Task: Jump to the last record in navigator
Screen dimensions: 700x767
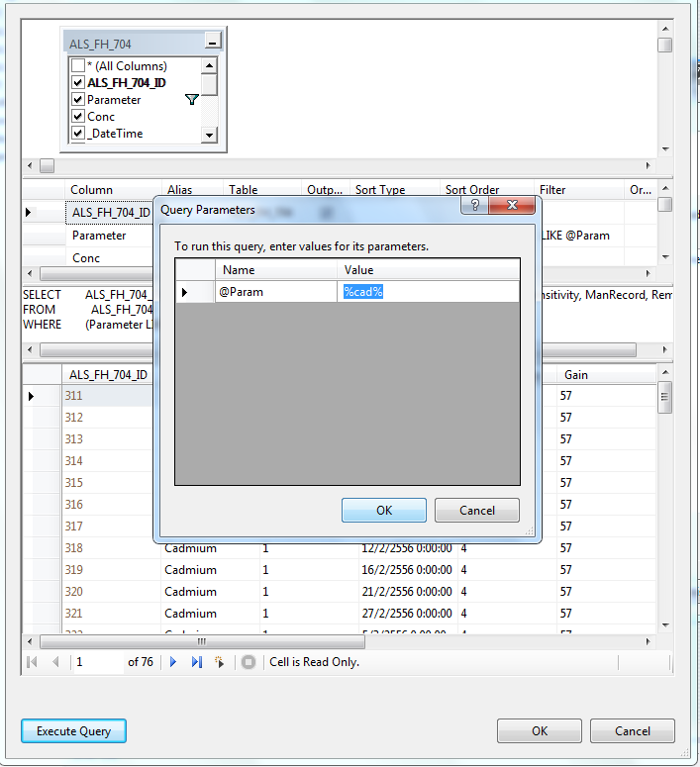Action: (x=196, y=662)
